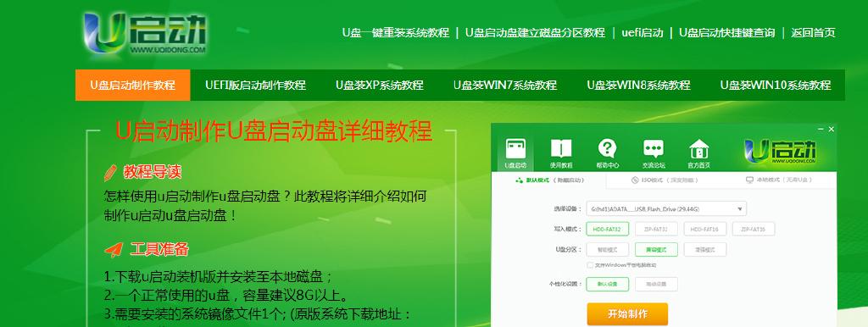Minimize the U启动 tool window
This screenshot has width=868, height=327.
tap(821, 129)
